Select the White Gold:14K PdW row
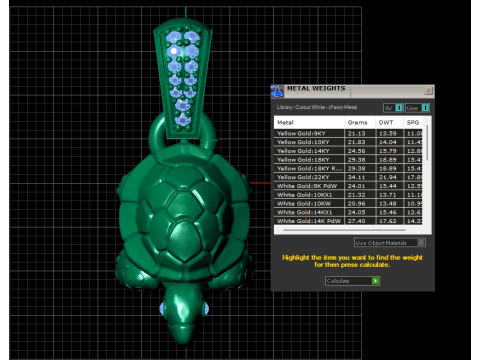Screen dimensions: 480x360 point(348,221)
